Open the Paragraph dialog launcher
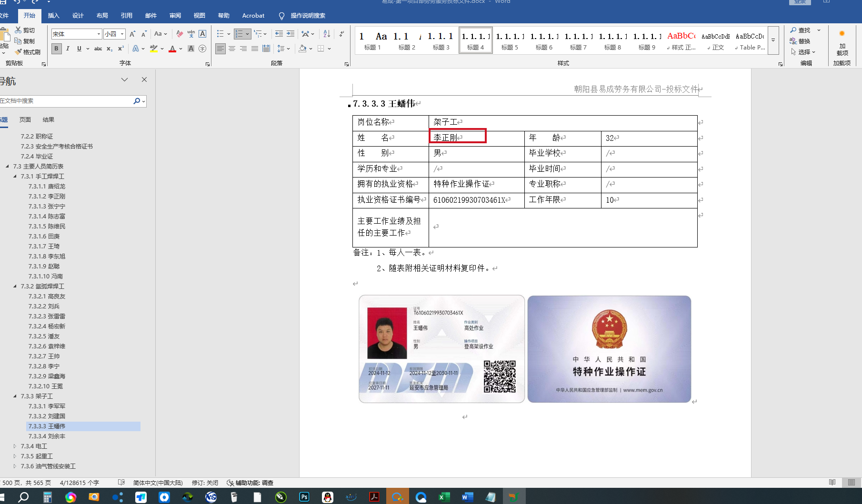The width and height of the screenshot is (862, 504). click(347, 64)
